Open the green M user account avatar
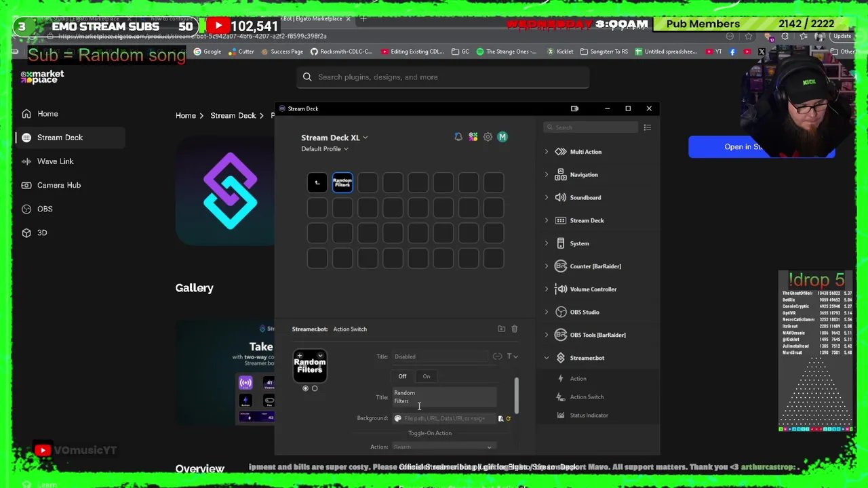Image resolution: width=868 pixels, height=488 pixels. tap(502, 137)
